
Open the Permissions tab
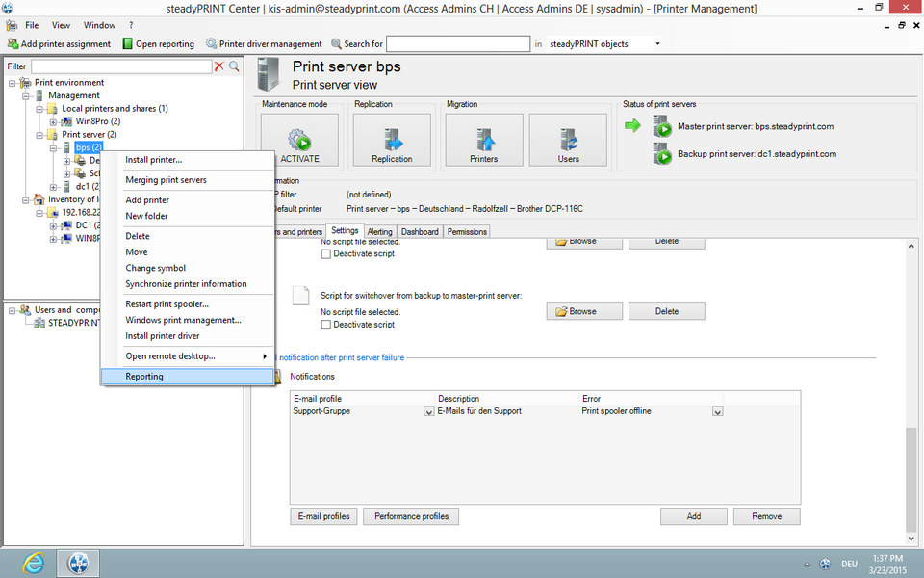(x=467, y=232)
